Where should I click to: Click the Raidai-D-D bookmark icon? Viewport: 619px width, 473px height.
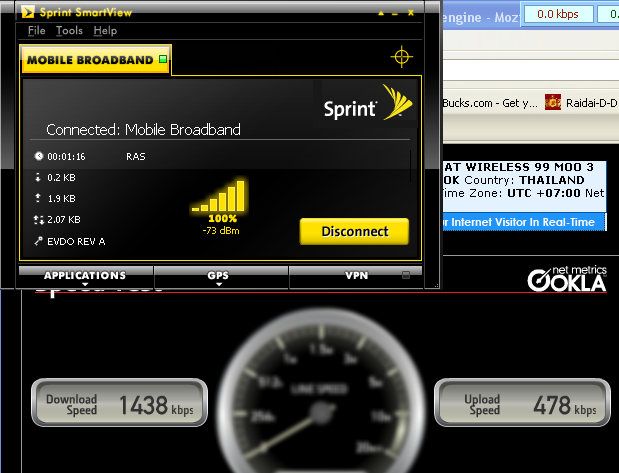point(553,102)
